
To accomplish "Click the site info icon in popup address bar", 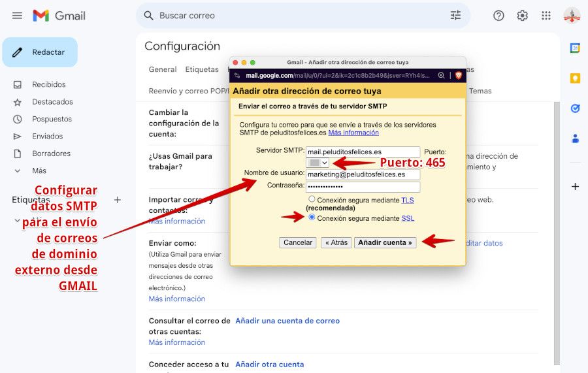I will pos(237,75).
